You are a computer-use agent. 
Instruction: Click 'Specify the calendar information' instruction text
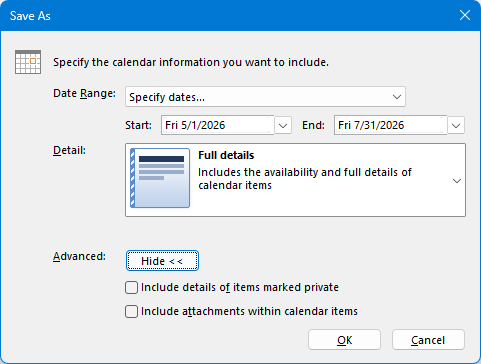click(x=191, y=62)
